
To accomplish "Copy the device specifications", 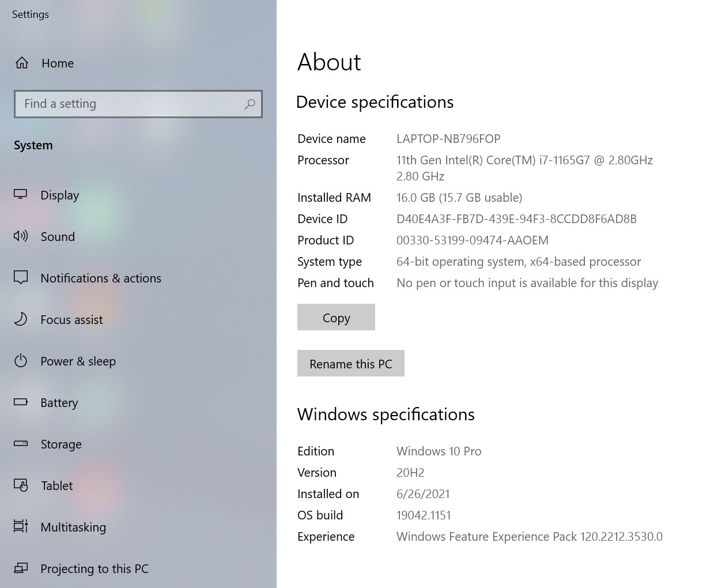I will coord(336,318).
